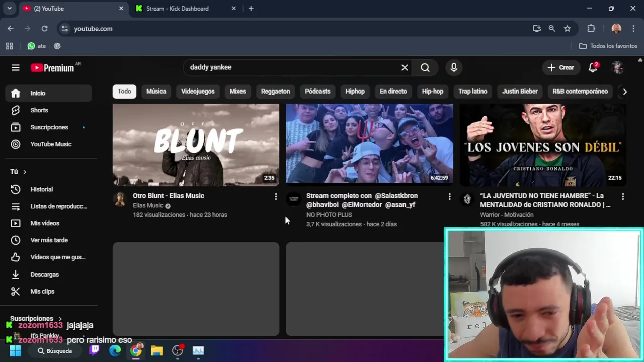This screenshot has height=362, width=644.
Task: Start voice search with microphone icon
Action: coord(454,67)
